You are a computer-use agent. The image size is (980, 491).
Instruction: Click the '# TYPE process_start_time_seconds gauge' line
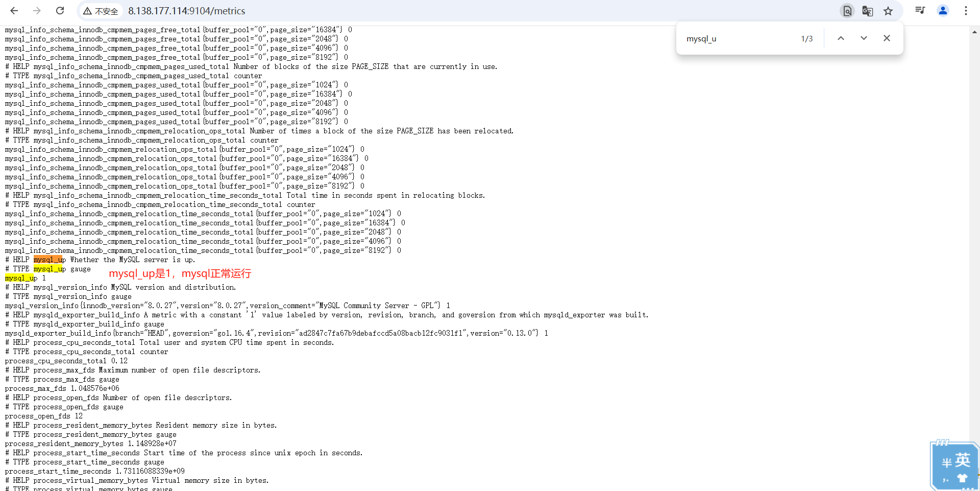(85, 462)
